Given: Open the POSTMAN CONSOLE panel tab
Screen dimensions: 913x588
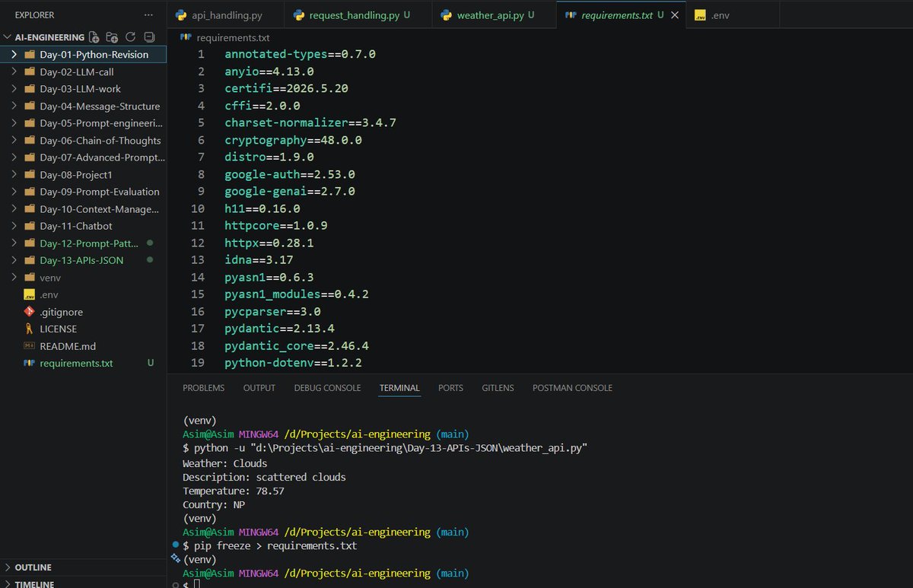Looking at the screenshot, I should click(x=572, y=388).
